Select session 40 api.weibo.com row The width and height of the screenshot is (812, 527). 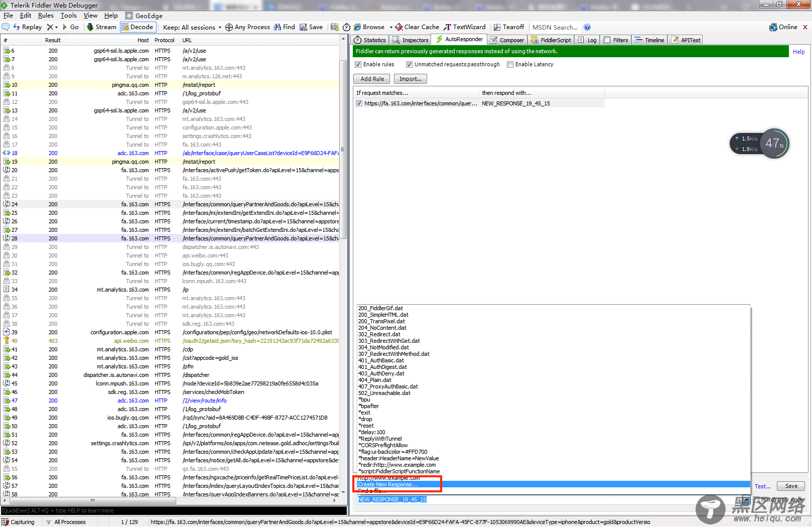(171, 341)
